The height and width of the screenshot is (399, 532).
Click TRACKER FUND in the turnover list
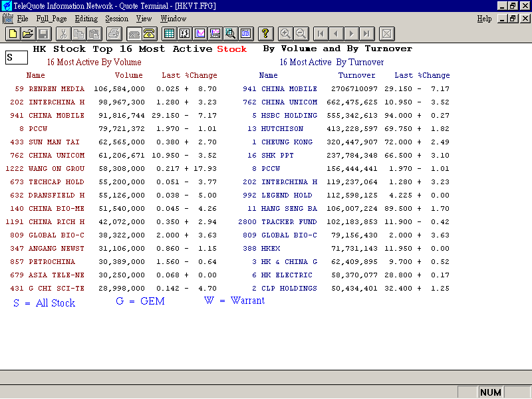289,222
